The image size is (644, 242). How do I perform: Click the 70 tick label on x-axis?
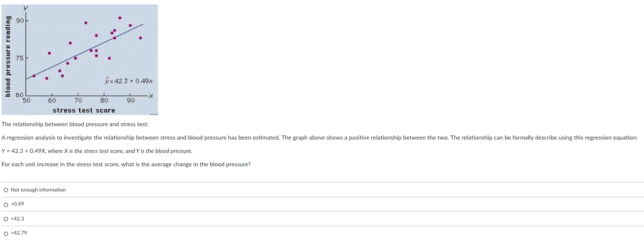(x=78, y=100)
